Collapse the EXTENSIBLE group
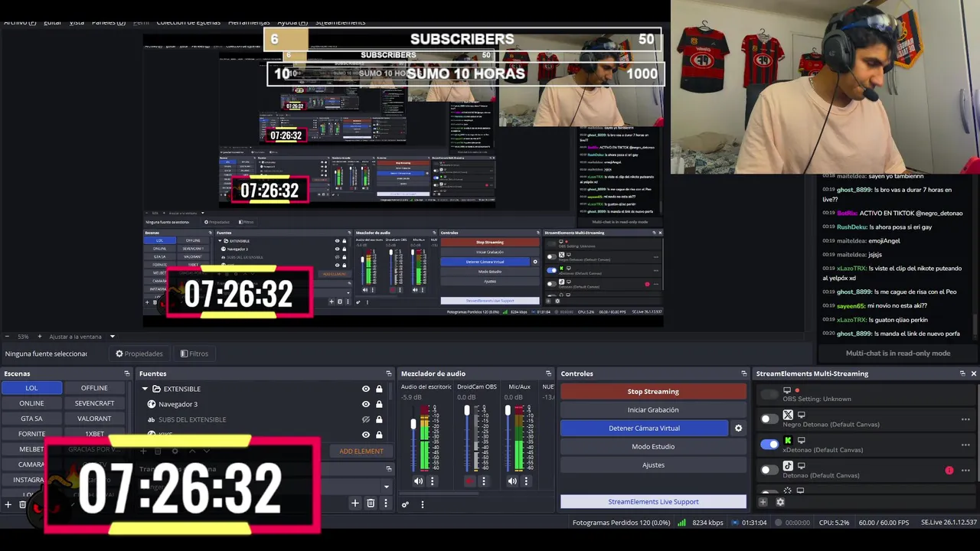The image size is (980, 551). pyautogui.click(x=145, y=389)
